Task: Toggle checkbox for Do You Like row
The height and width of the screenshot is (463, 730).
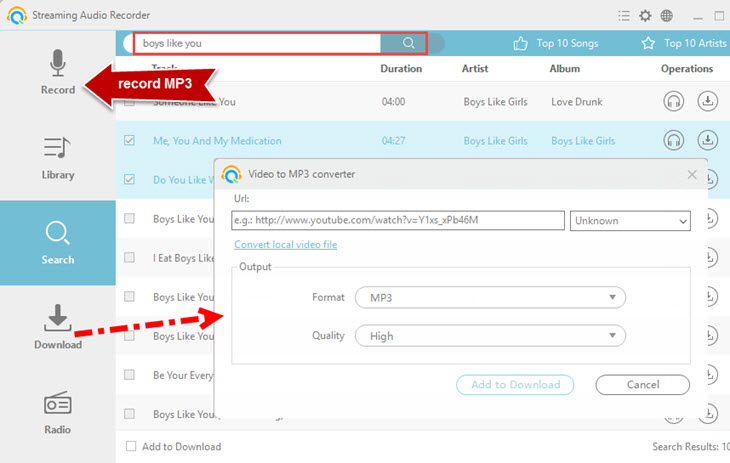Action: click(129, 179)
